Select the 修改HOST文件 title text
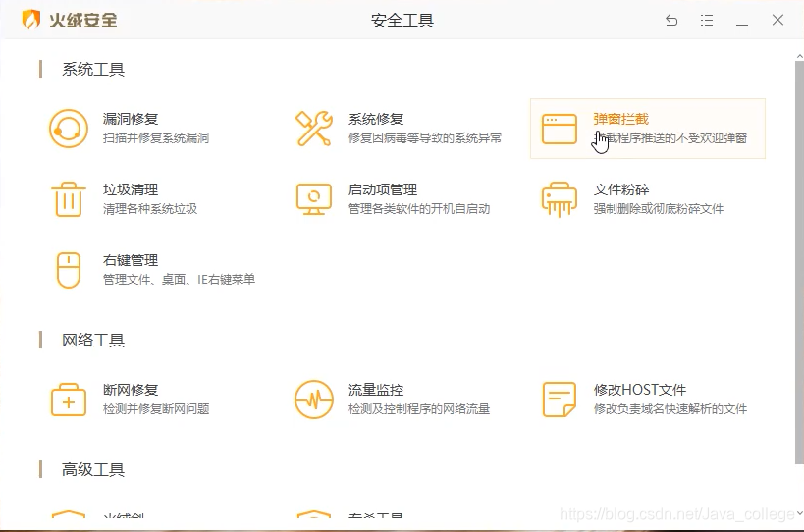 pyautogui.click(x=640, y=390)
